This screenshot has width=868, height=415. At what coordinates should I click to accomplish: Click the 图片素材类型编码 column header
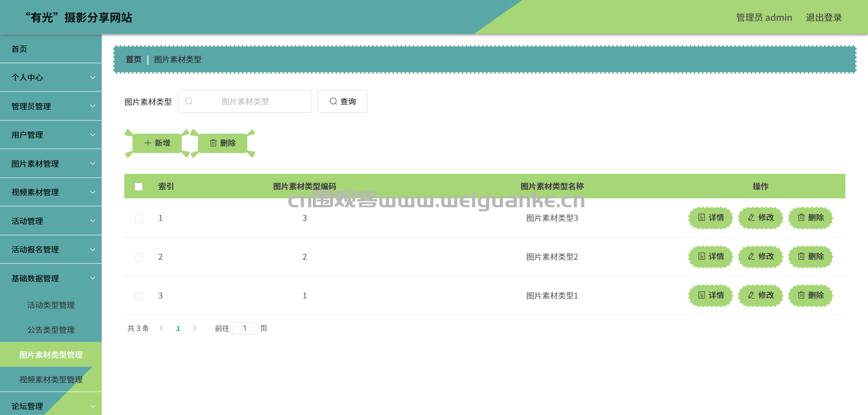pyautogui.click(x=305, y=187)
